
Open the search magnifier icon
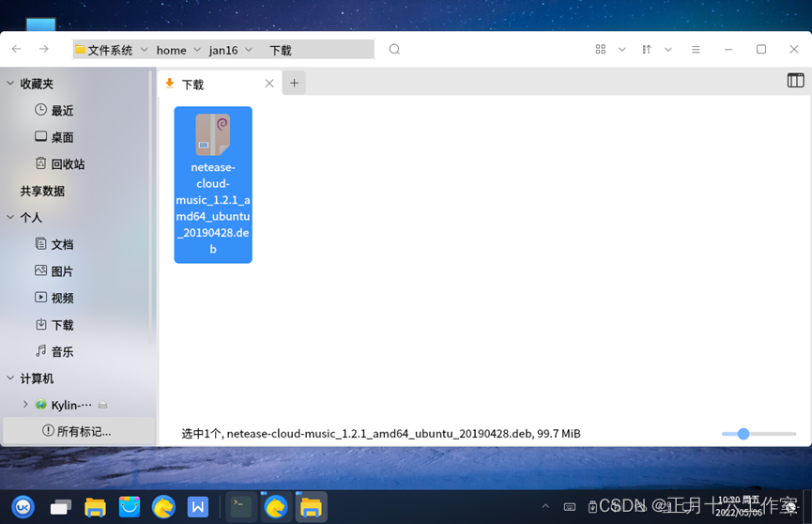(394, 49)
